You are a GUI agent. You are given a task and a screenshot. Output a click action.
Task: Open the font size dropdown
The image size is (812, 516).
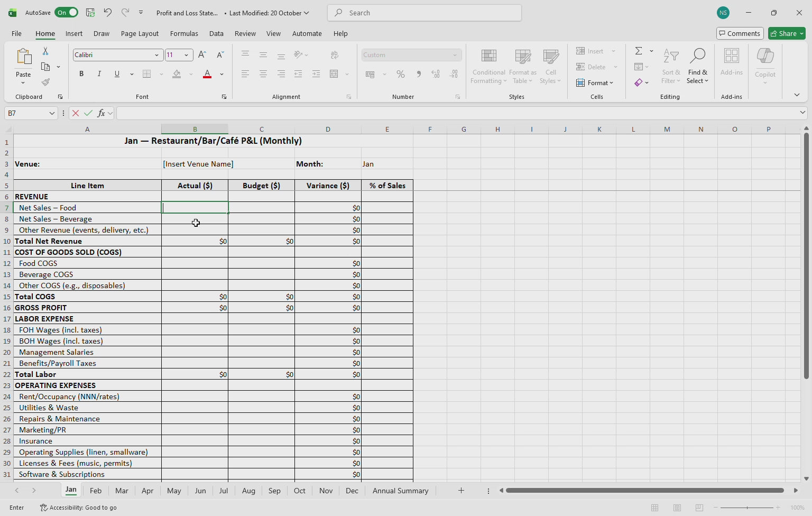(186, 54)
